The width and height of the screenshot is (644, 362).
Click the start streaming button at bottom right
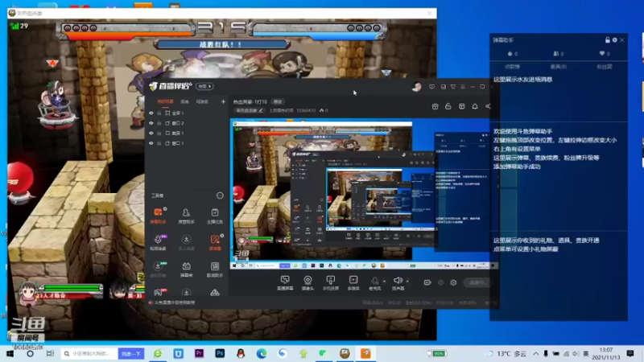pyautogui.click(x=477, y=282)
